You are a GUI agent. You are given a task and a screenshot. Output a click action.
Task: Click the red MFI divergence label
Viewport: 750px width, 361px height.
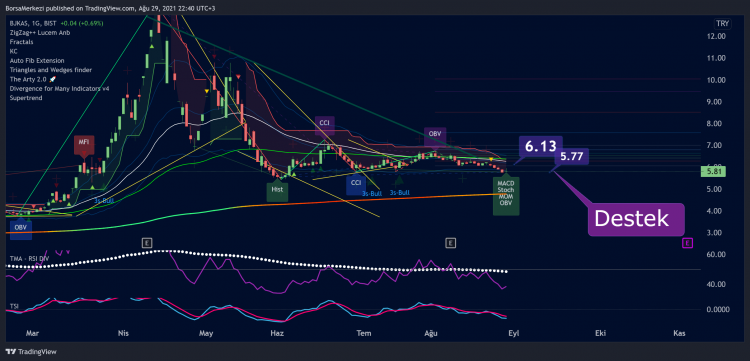coord(84,145)
